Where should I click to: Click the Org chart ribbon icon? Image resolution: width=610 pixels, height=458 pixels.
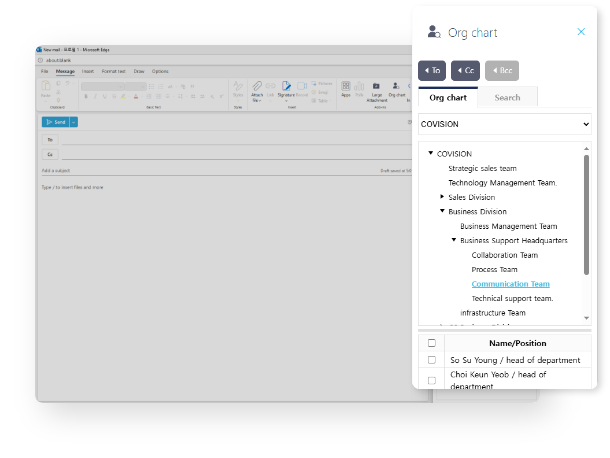(x=397, y=87)
